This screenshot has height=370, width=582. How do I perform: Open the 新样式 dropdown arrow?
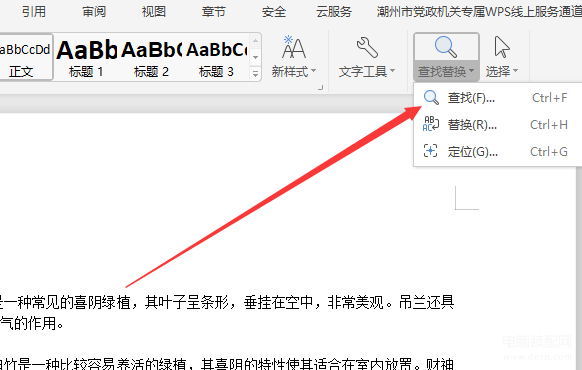tap(314, 71)
